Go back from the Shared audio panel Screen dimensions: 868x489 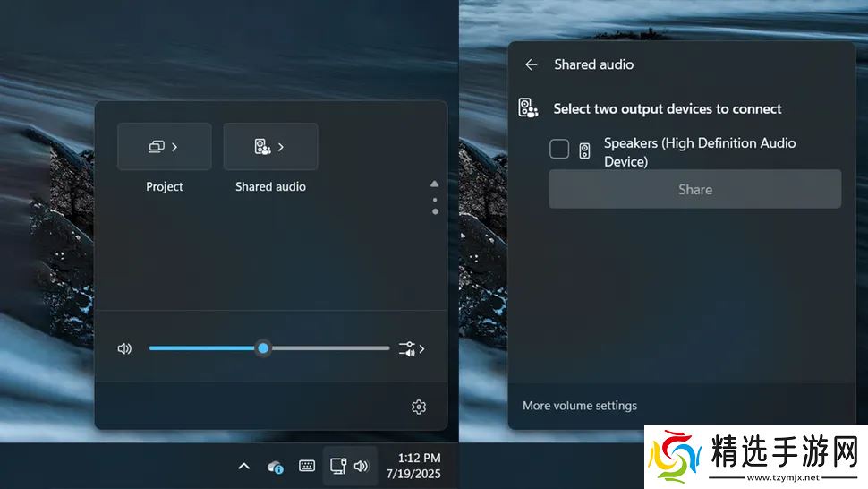[x=531, y=64]
